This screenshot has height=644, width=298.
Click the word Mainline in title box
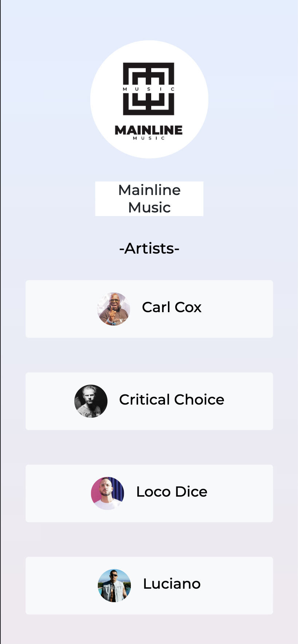[x=149, y=190]
